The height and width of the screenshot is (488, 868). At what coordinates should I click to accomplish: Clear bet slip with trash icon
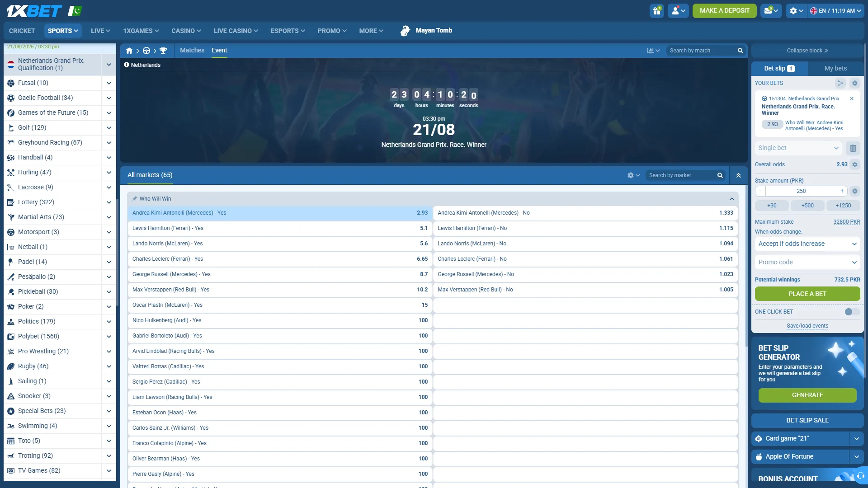[x=853, y=148]
